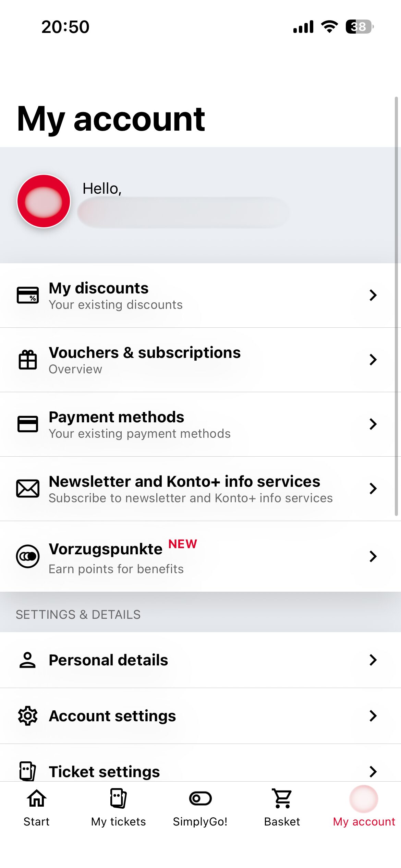Switch to the My tickets tab
The image size is (401, 868).
[119, 807]
